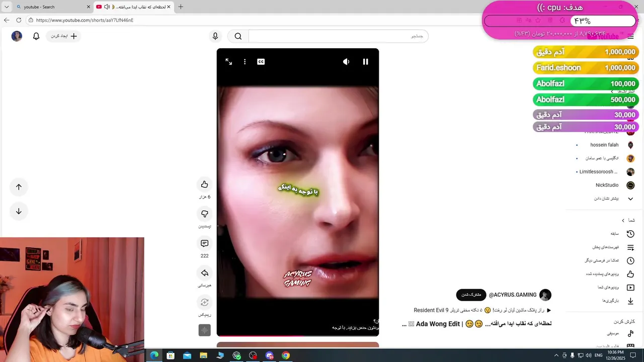
Task: Open Microsoft Store from the taskbar
Action: click(x=171, y=355)
